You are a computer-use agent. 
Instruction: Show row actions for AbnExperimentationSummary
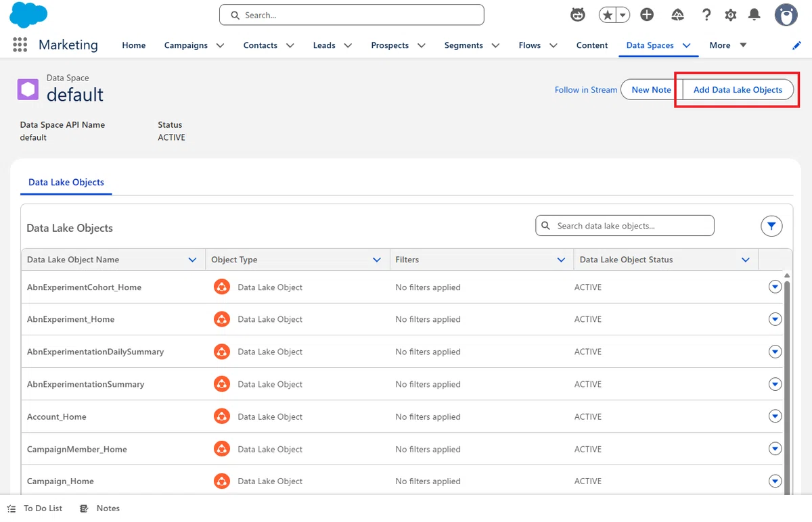tap(775, 384)
